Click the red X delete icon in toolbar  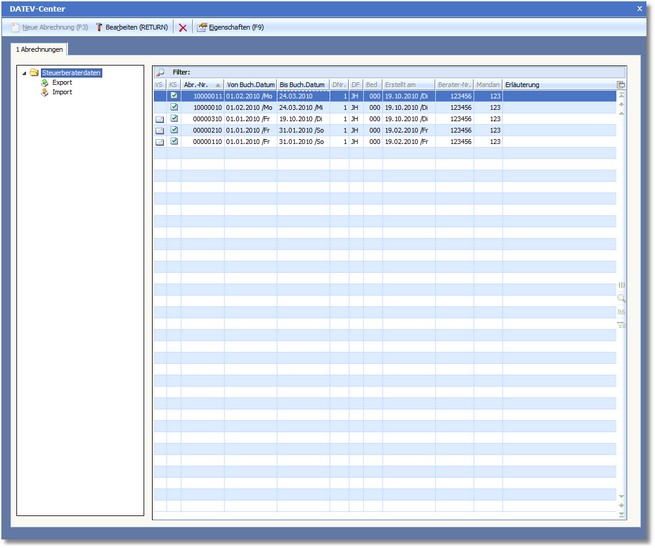point(182,27)
